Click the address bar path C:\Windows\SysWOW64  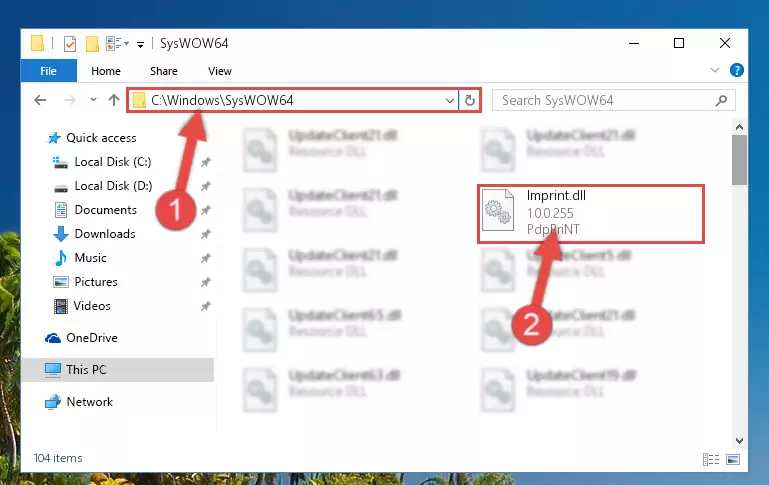coord(222,101)
